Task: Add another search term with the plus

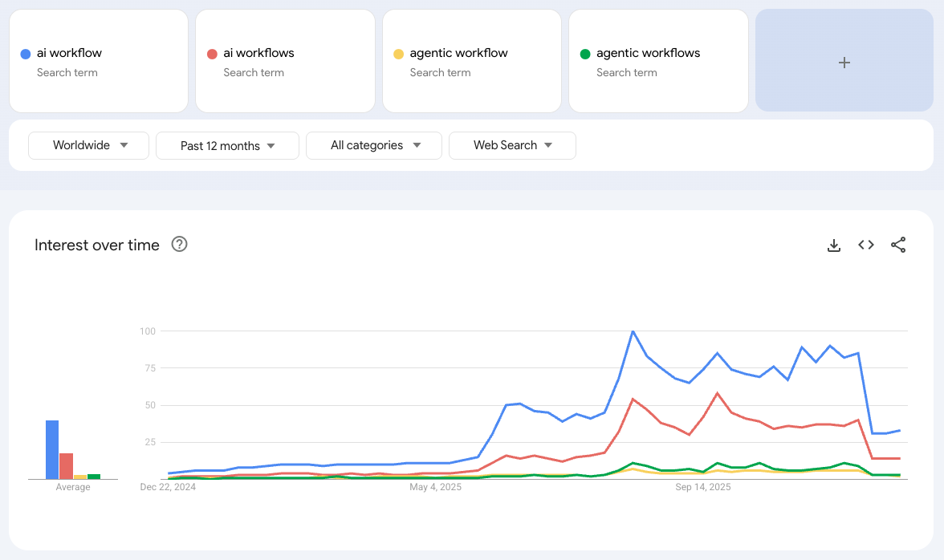Action: [x=844, y=62]
